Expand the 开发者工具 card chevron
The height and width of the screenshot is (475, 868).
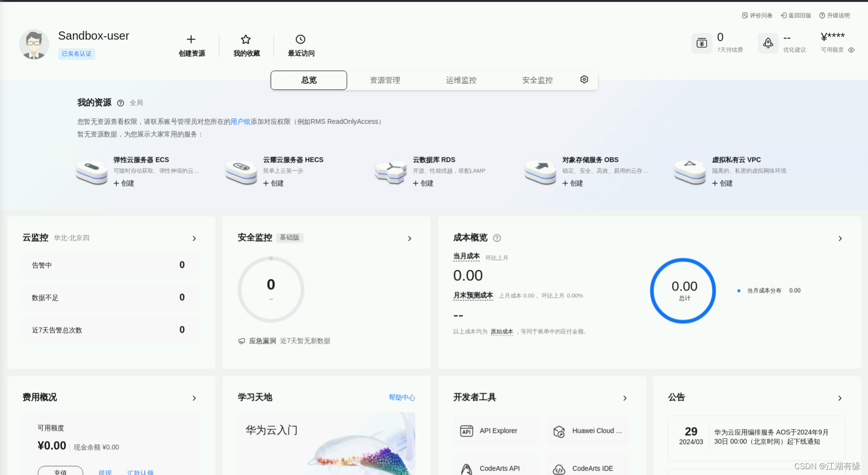[625, 398]
